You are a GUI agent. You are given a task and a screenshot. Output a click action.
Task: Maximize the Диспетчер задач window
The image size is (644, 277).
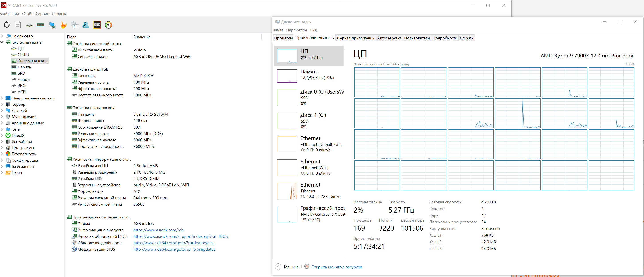[620, 22]
